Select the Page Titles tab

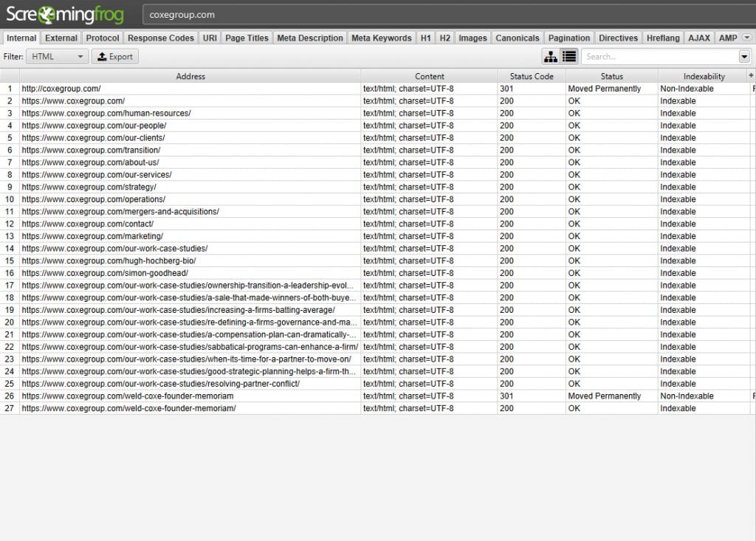tap(247, 38)
